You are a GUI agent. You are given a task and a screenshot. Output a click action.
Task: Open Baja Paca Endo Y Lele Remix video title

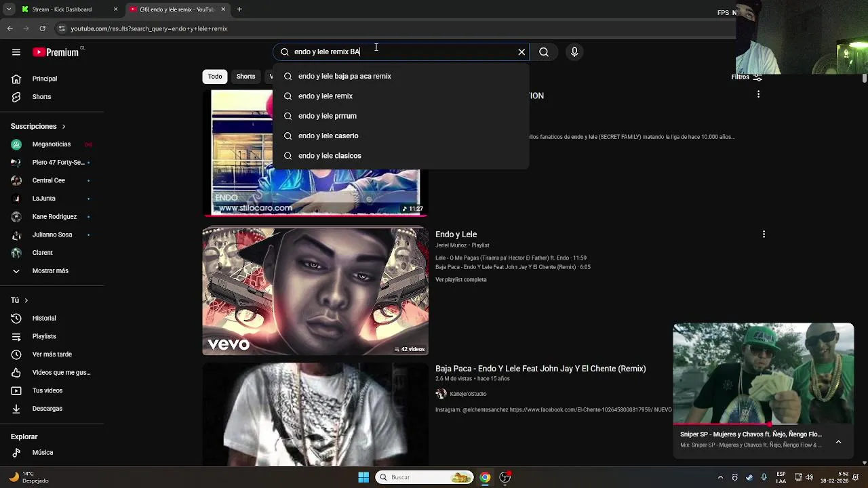click(x=540, y=369)
